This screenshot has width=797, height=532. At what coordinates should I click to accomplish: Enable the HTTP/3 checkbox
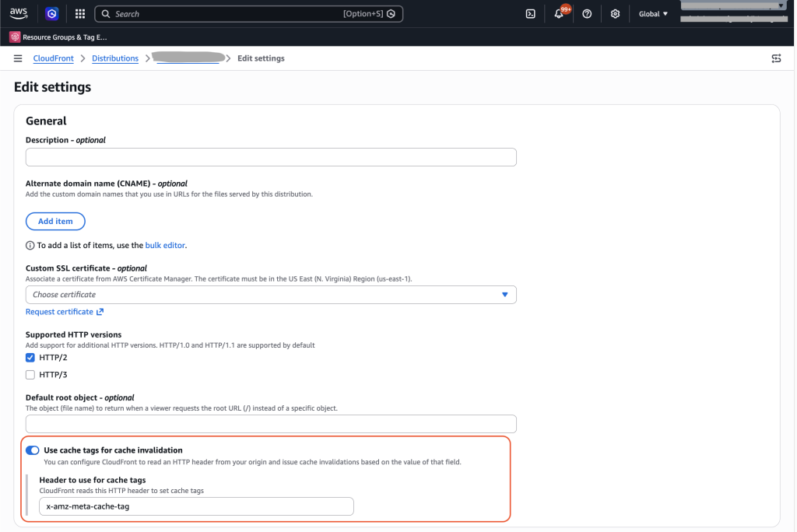30,375
